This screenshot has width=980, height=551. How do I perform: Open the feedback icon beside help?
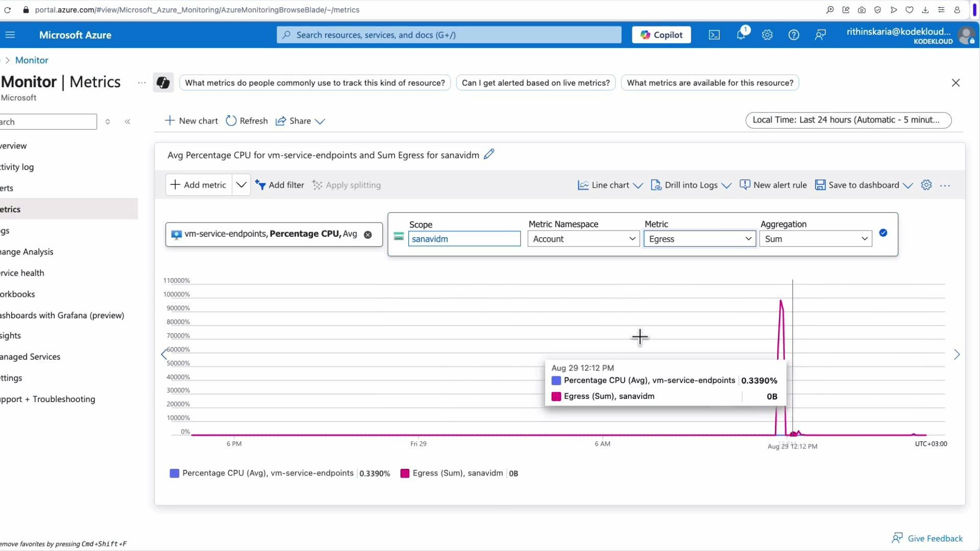(820, 35)
